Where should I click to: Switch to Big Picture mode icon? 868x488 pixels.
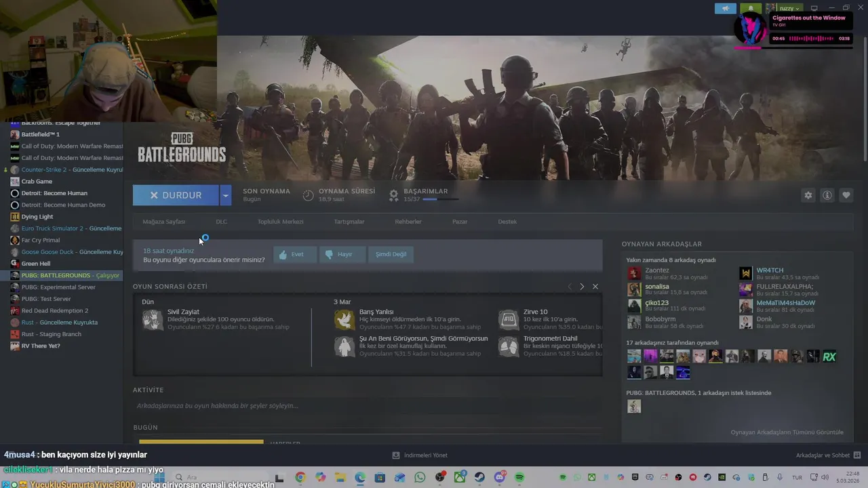[814, 8]
